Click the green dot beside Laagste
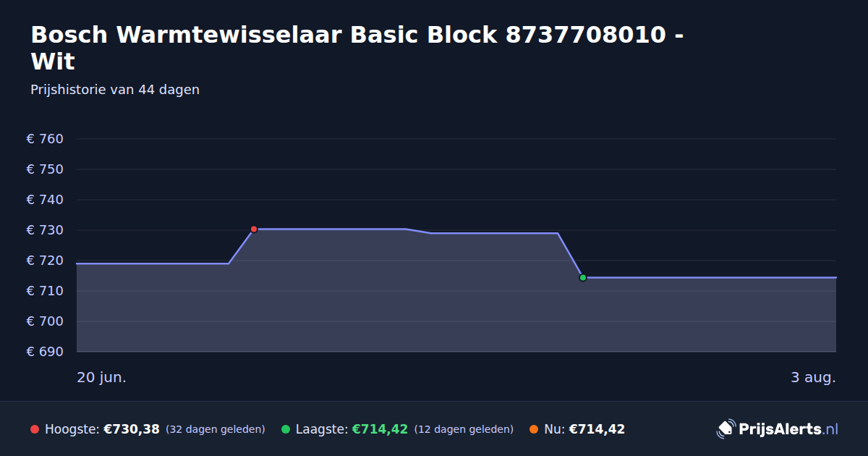 pyautogui.click(x=286, y=429)
